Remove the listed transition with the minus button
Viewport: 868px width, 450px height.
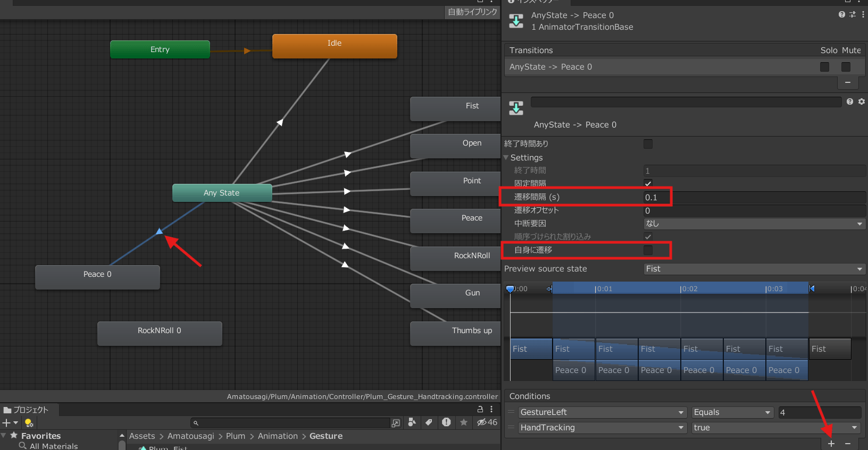[848, 82]
